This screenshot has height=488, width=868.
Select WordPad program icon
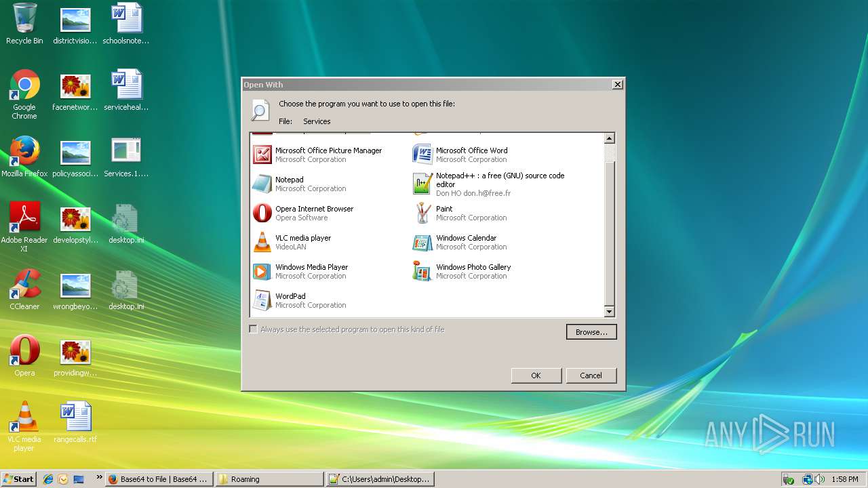(x=262, y=300)
